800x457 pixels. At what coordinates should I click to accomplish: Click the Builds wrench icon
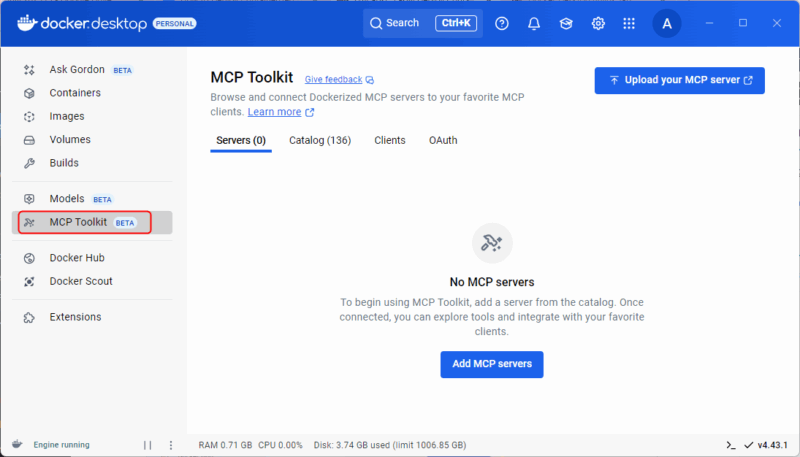pyautogui.click(x=29, y=163)
